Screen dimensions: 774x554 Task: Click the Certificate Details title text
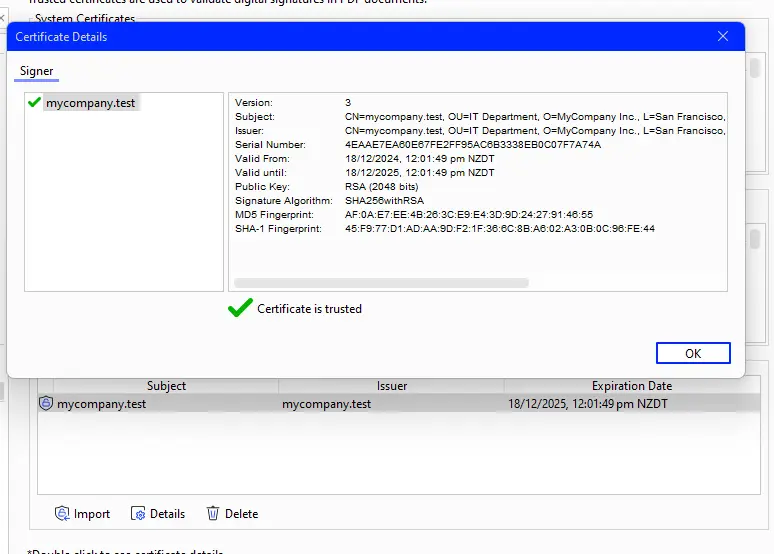pos(61,37)
